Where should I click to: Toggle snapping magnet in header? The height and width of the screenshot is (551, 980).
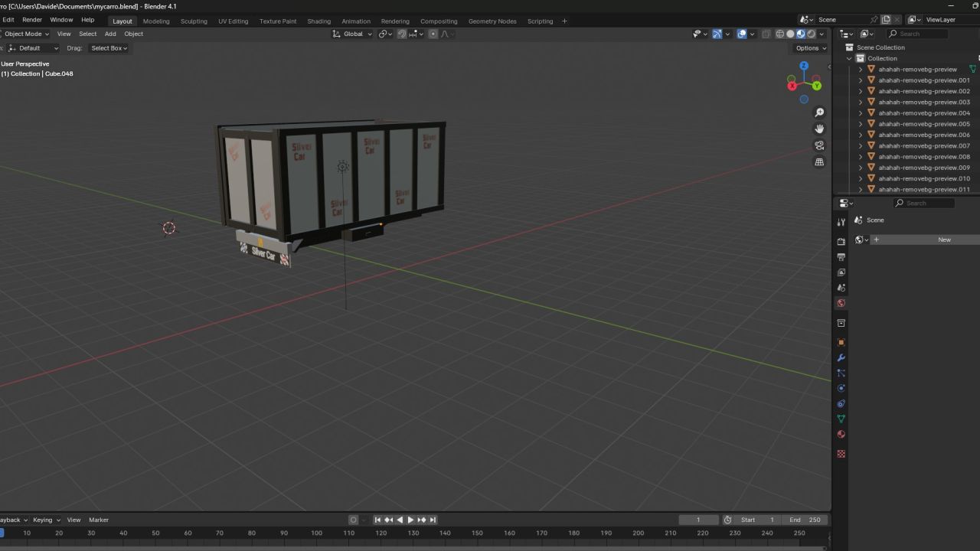point(403,34)
